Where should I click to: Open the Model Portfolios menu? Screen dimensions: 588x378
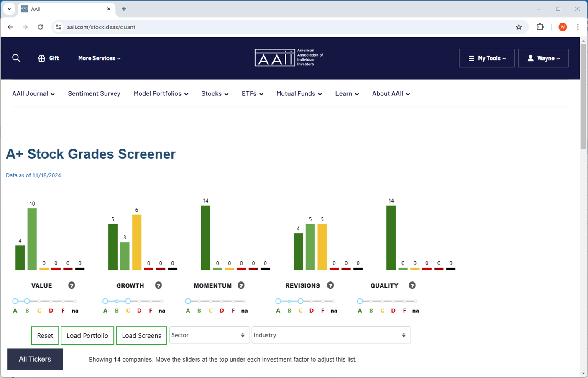(161, 94)
